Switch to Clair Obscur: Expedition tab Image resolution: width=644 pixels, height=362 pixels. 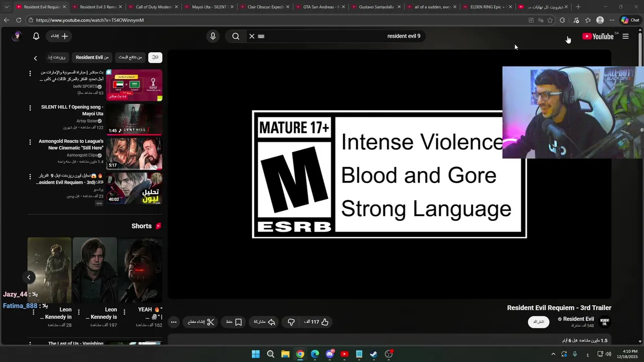click(264, 7)
